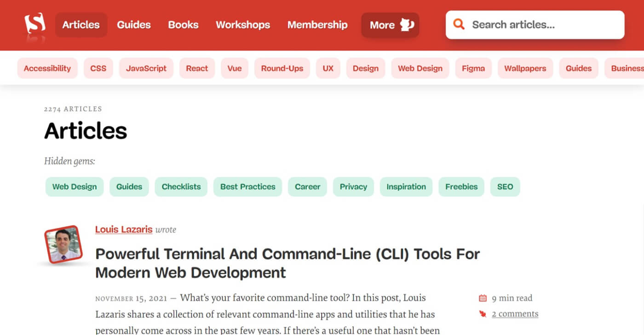This screenshot has height=335, width=644.
Task: Select the UX category tag
Action: coord(328,68)
